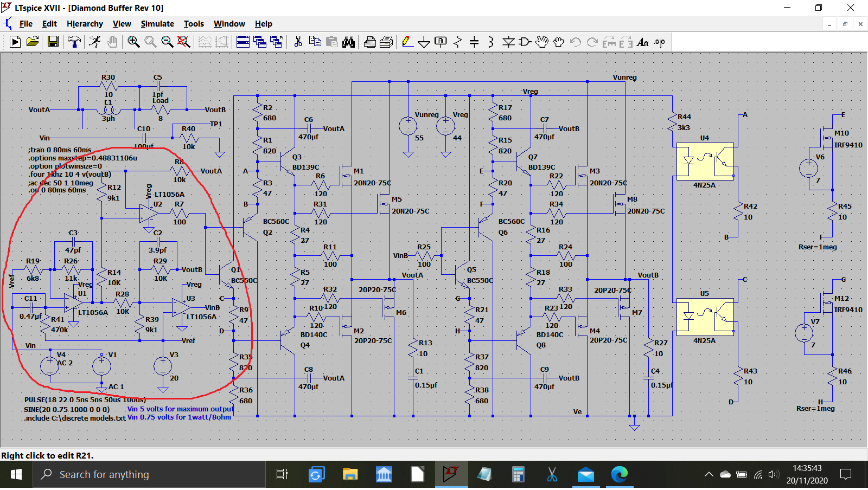The width and height of the screenshot is (868, 490).
Task: Open the Hierarchy menu
Action: coord(85,24)
